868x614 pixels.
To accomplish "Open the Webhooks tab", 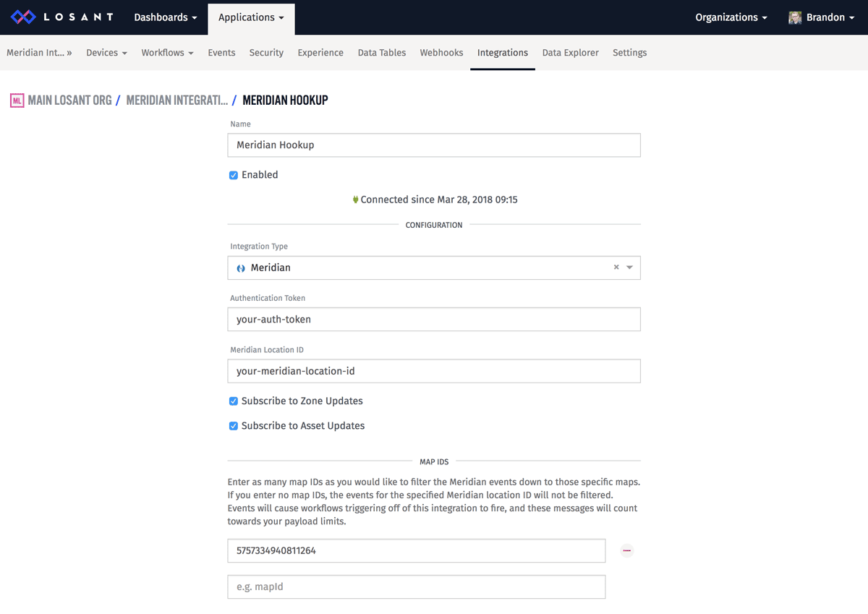I will coord(441,53).
